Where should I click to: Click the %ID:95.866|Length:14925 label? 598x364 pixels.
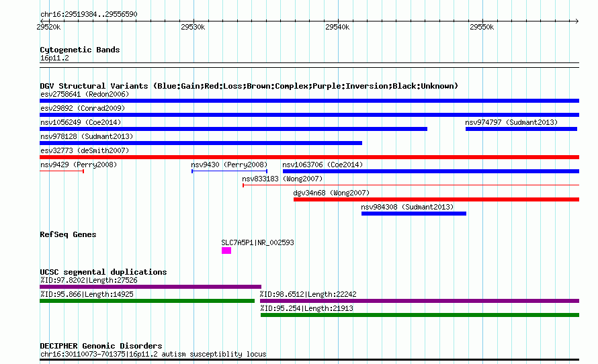coord(87,294)
